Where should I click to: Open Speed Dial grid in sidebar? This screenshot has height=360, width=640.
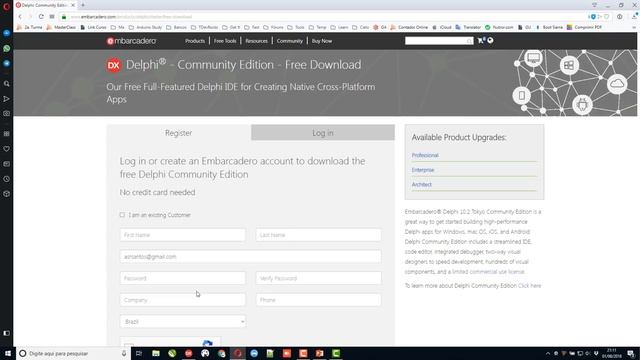tap(7, 133)
